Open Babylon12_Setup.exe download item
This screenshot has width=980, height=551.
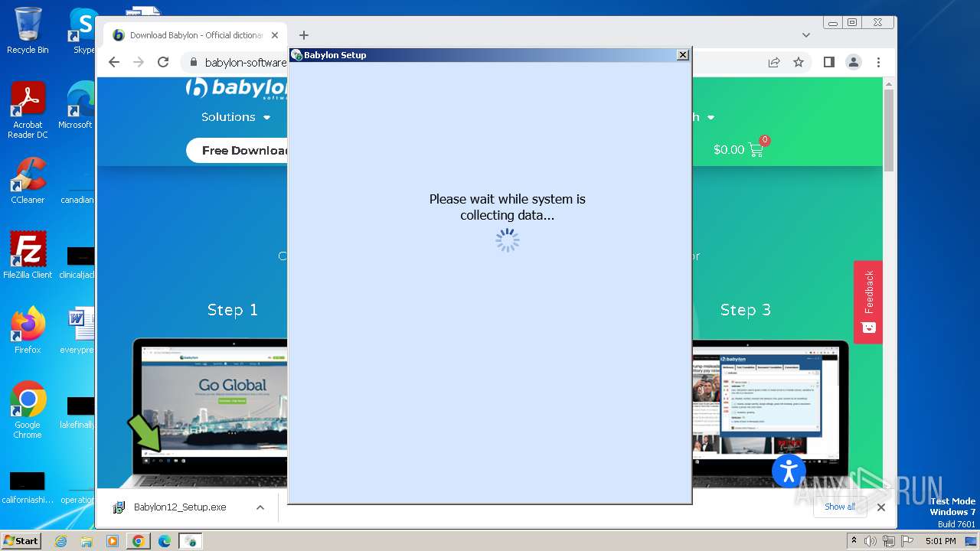tap(180, 507)
